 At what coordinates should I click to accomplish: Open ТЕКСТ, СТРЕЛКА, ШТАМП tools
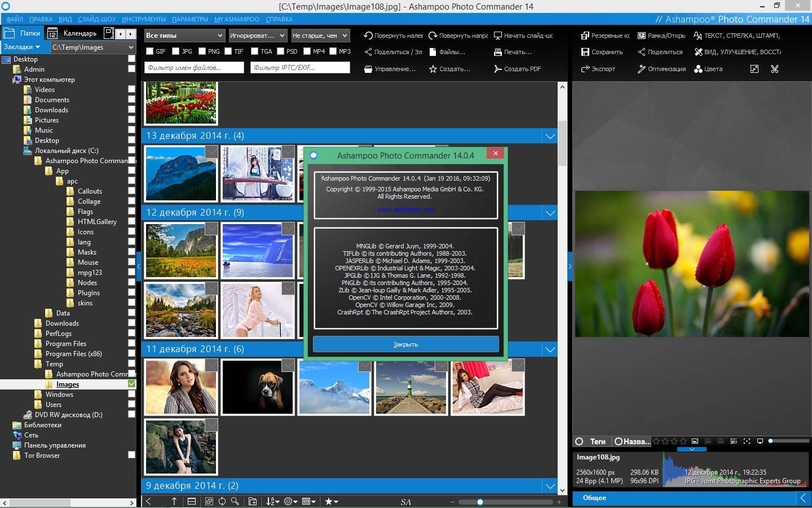[737, 35]
